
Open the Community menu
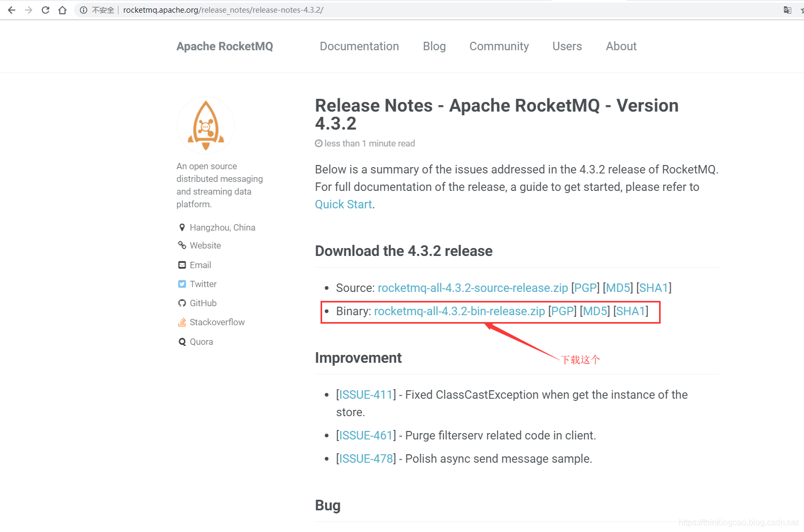[499, 47]
